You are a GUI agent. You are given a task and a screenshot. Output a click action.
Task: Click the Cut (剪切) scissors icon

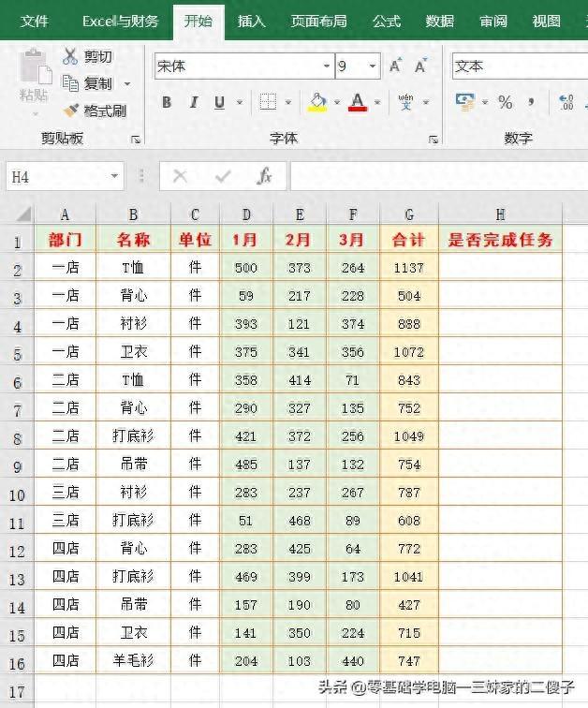coord(70,56)
